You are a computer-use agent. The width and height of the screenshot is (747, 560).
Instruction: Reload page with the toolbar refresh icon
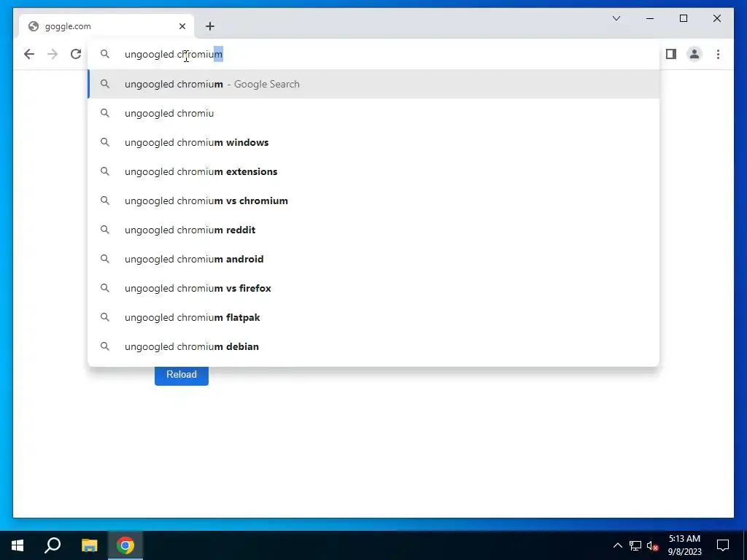pyautogui.click(x=76, y=54)
